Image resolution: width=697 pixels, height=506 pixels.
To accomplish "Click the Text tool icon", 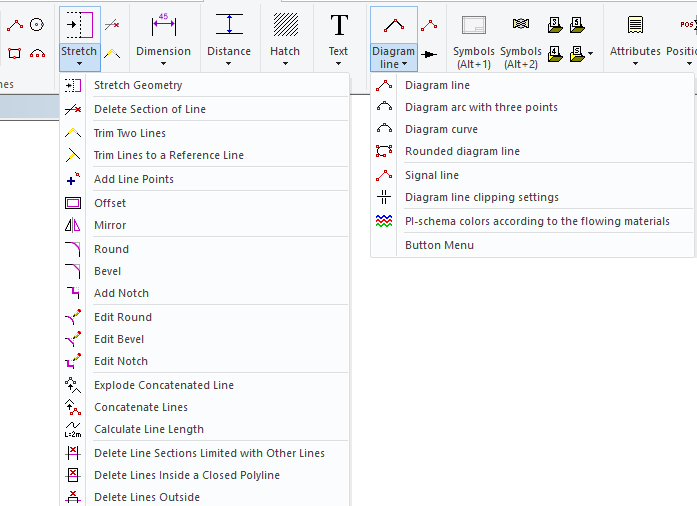I will point(339,24).
